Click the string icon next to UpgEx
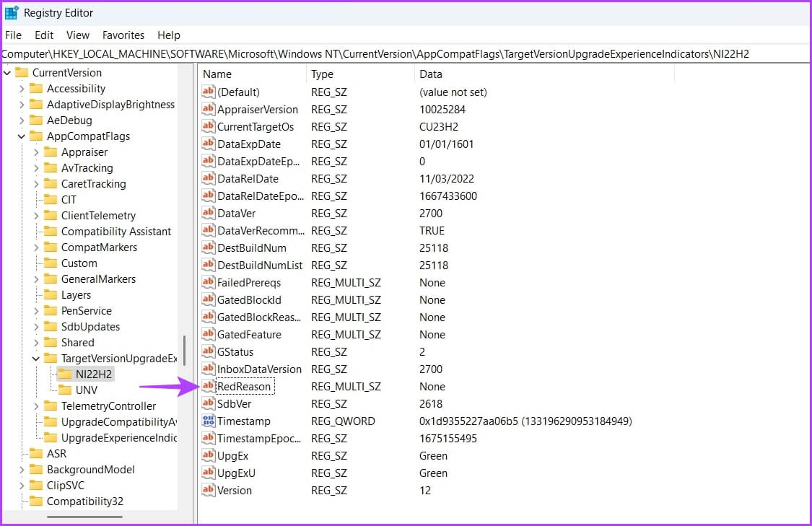This screenshot has width=812, height=526. click(208, 455)
